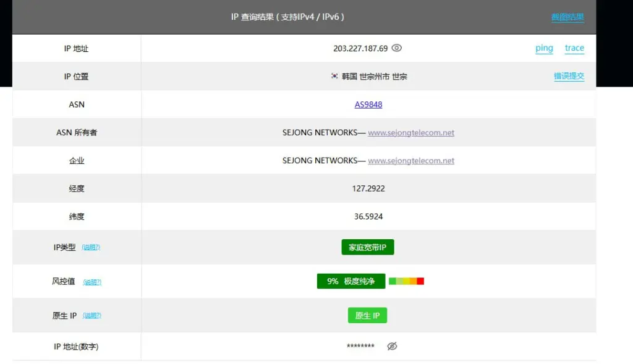Open the 说明 help link beside 风控值
The image size is (633, 364).
pos(92,282)
